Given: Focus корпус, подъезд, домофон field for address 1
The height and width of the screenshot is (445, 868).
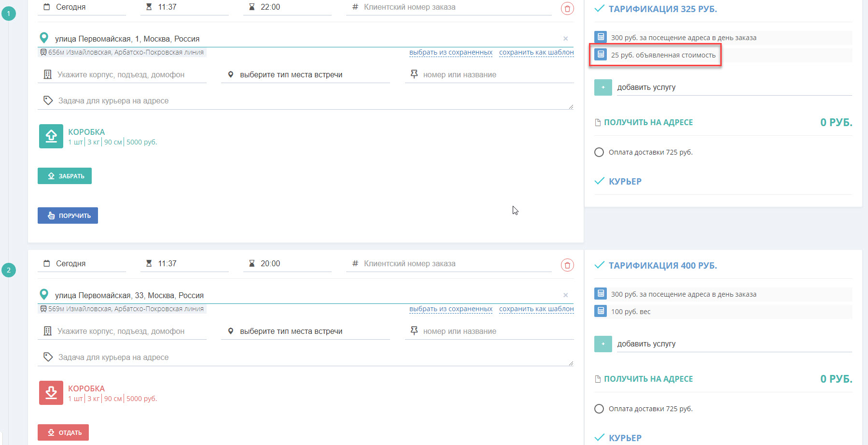Looking at the screenshot, I should (x=122, y=75).
